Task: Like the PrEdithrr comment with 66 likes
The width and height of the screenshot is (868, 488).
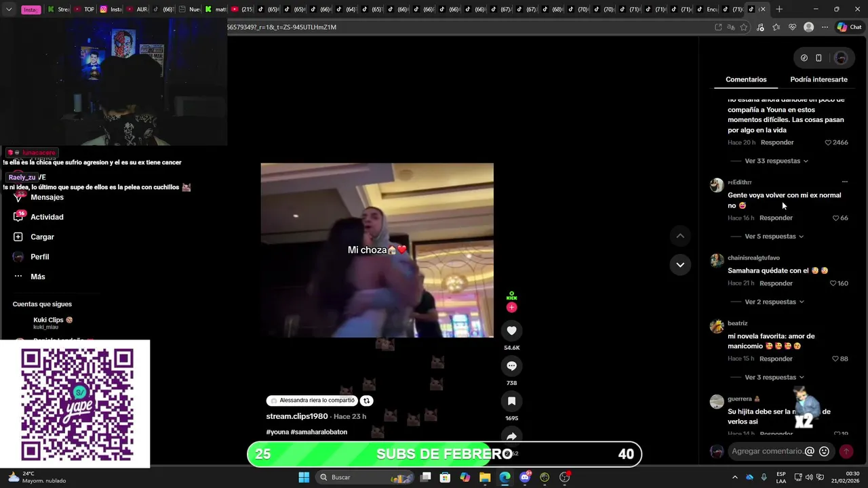Action: pos(836,218)
